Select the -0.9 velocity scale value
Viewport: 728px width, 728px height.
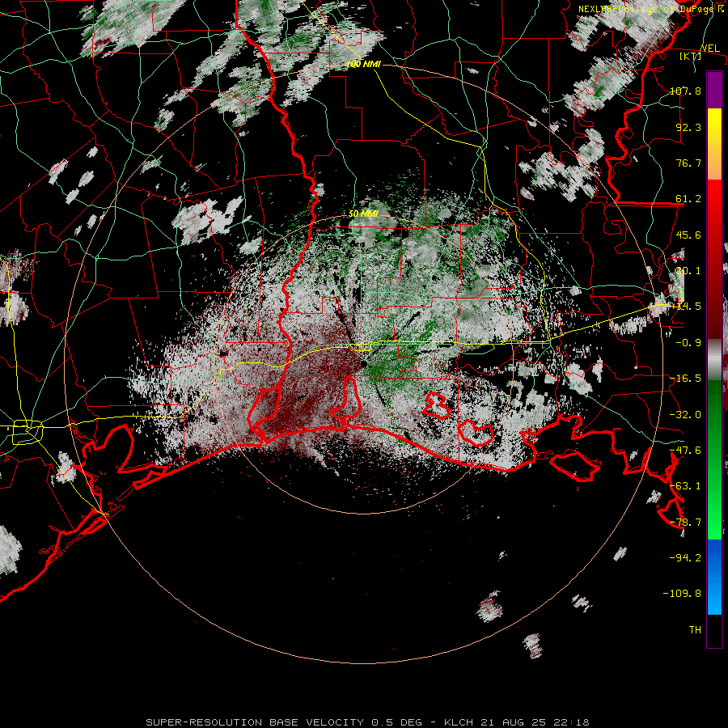(x=688, y=343)
